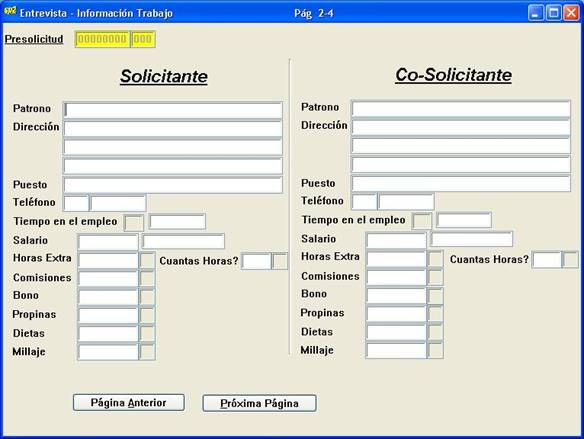Click the Co-Solicitante Puesto input box
584x439 pixels.
point(461,183)
